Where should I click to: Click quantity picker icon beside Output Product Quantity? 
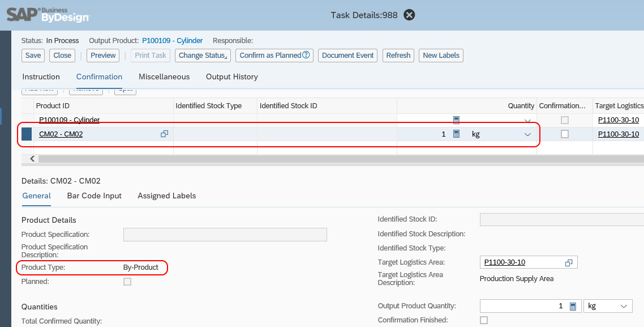click(574, 305)
